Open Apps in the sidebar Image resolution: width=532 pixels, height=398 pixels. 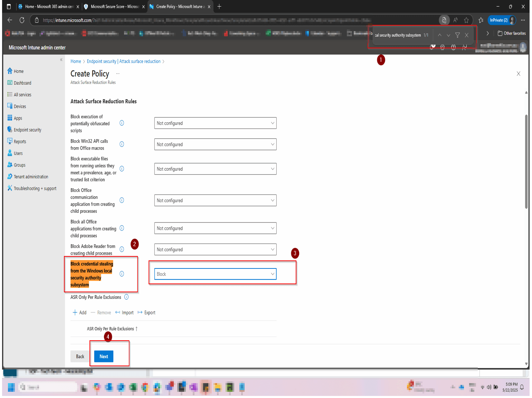click(x=15, y=118)
